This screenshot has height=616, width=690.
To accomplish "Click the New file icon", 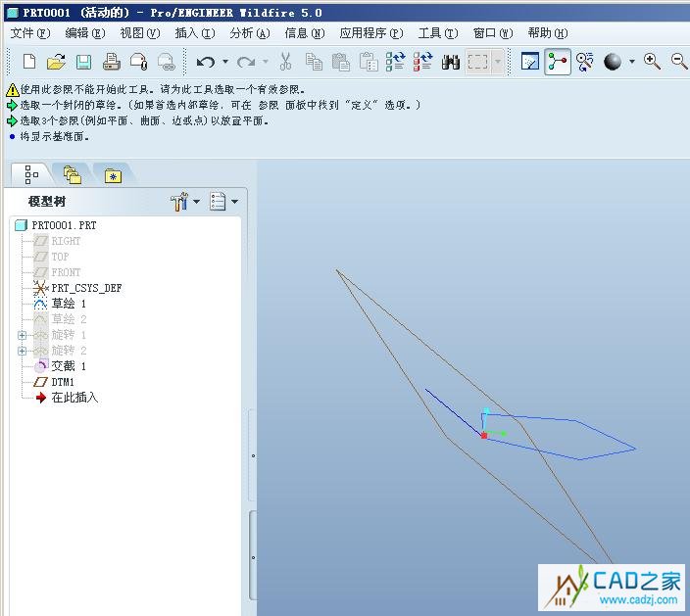I will pyautogui.click(x=28, y=62).
